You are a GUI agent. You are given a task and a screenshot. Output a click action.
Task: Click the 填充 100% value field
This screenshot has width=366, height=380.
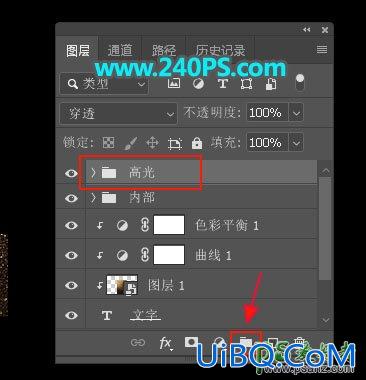(x=267, y=143)
